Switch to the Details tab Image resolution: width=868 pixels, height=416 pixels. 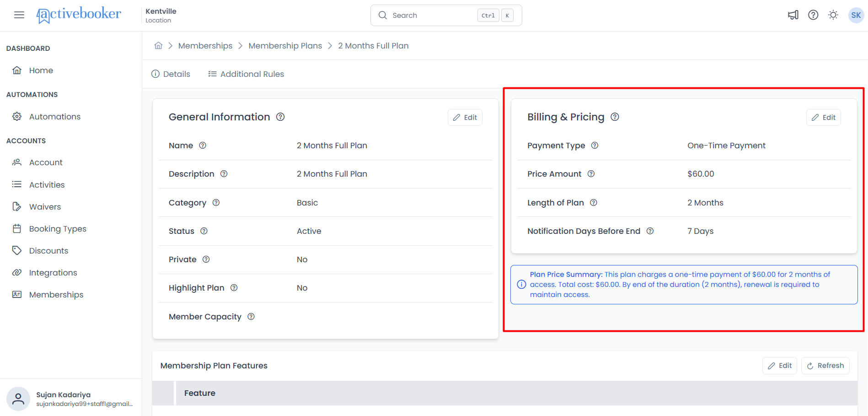point(171,74)
